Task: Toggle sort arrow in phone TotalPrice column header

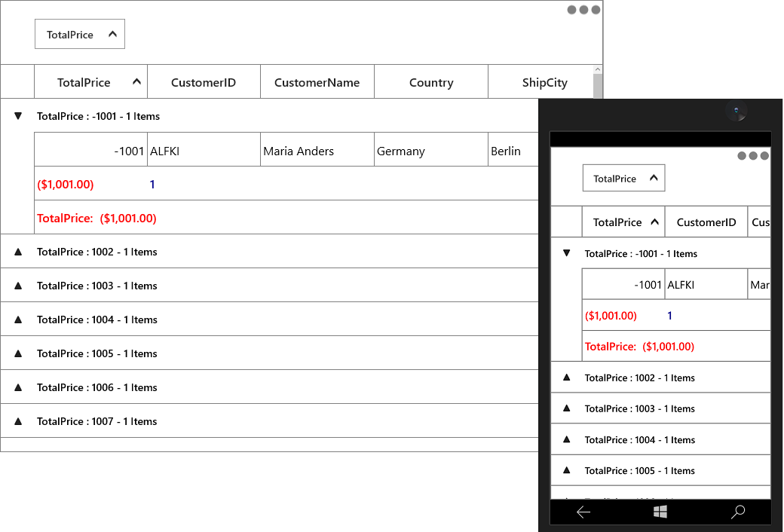Action: (x=654, y=222)
